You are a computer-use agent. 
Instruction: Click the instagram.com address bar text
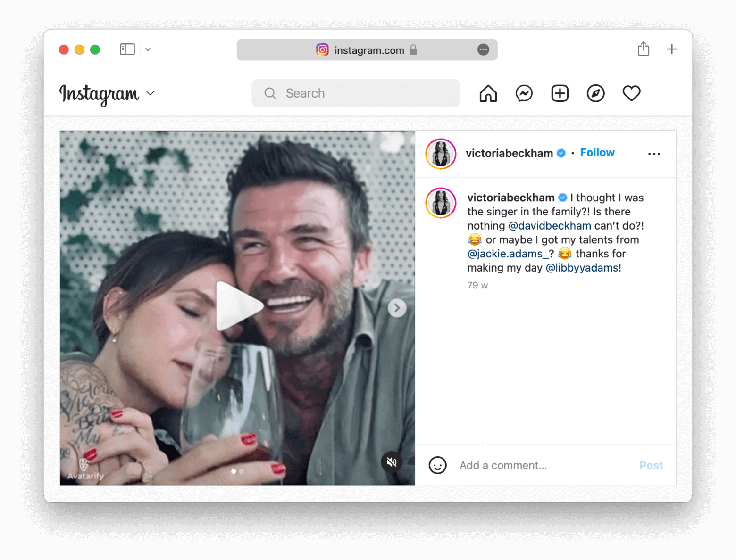369,50
